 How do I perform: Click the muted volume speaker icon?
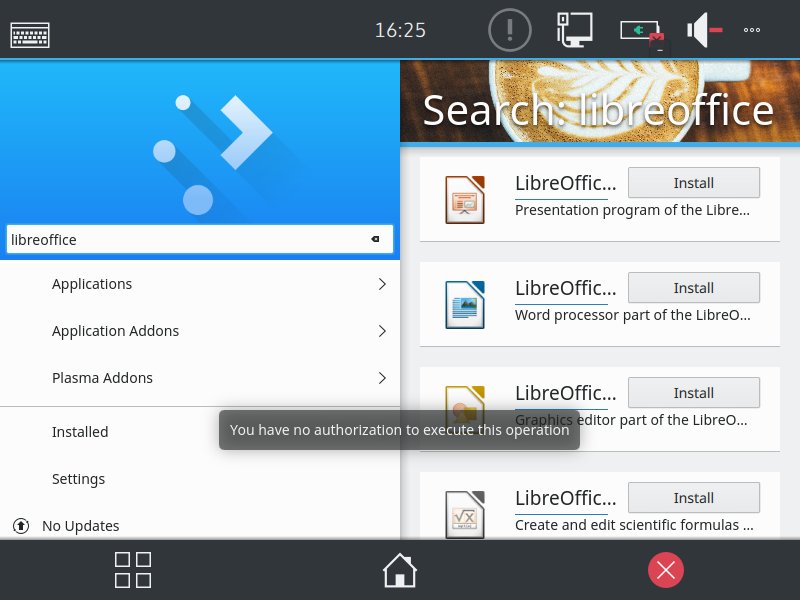(x=704, y=30)
